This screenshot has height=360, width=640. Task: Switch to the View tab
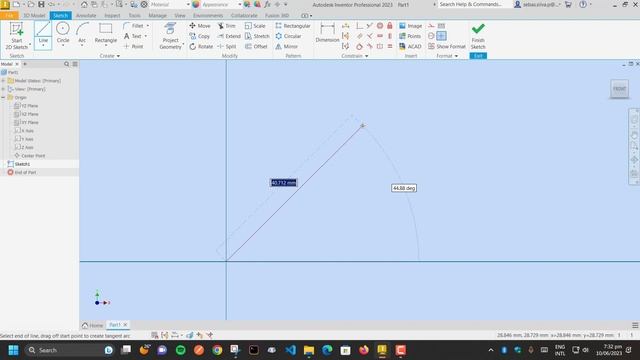click(x=180, y=16)
